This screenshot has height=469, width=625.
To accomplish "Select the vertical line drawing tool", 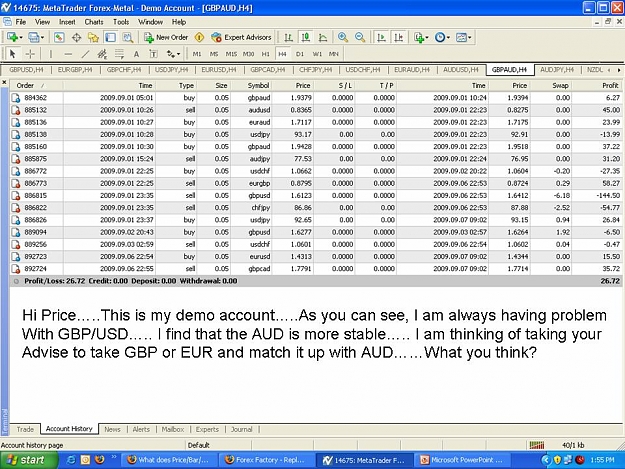I will 51,54.
